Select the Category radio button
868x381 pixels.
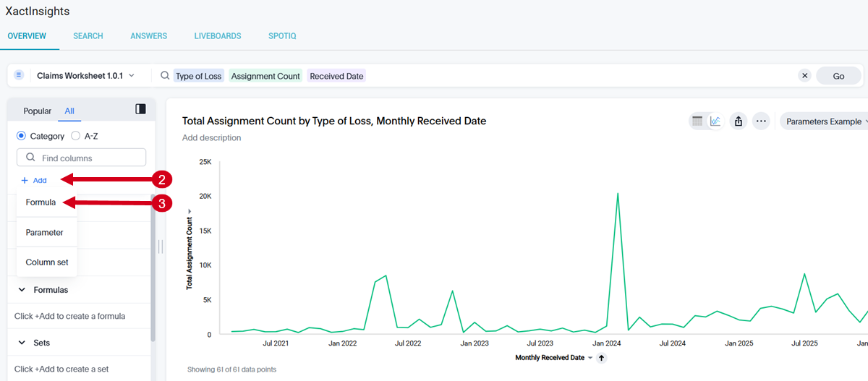click(21, 136)
